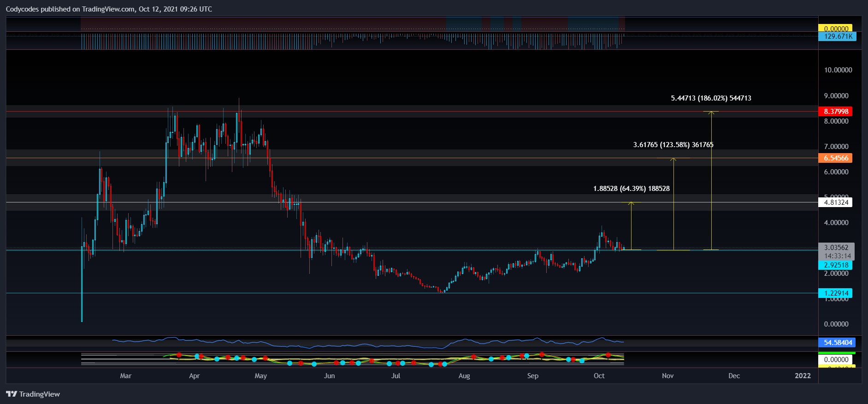Click the current price 3.03562 label
Screen dimensions: 868x404
[x=836, y=248]
